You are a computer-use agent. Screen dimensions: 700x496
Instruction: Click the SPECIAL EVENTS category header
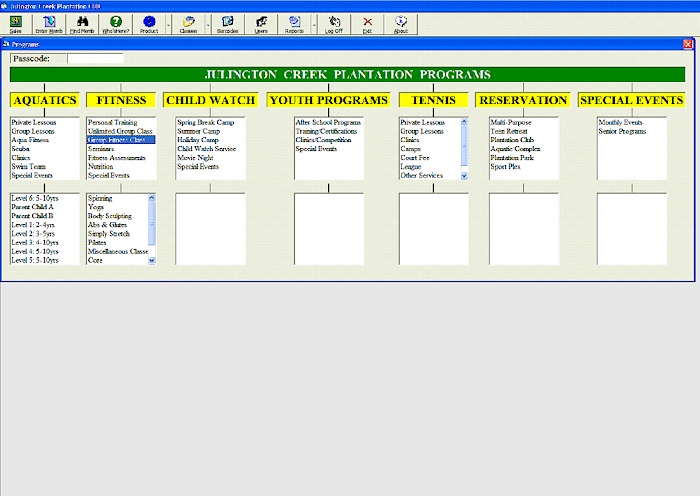point(632,100)
